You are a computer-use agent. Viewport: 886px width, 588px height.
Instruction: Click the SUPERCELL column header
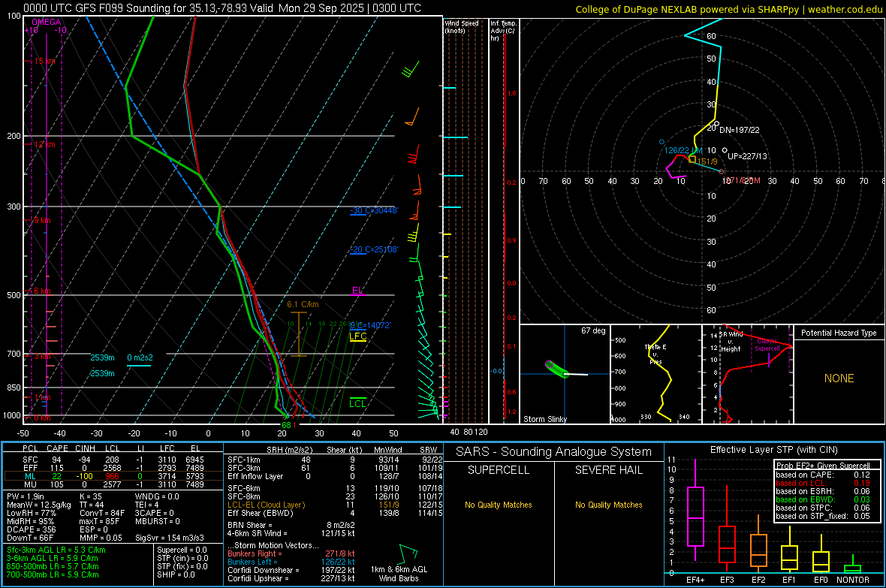[499, 470]
